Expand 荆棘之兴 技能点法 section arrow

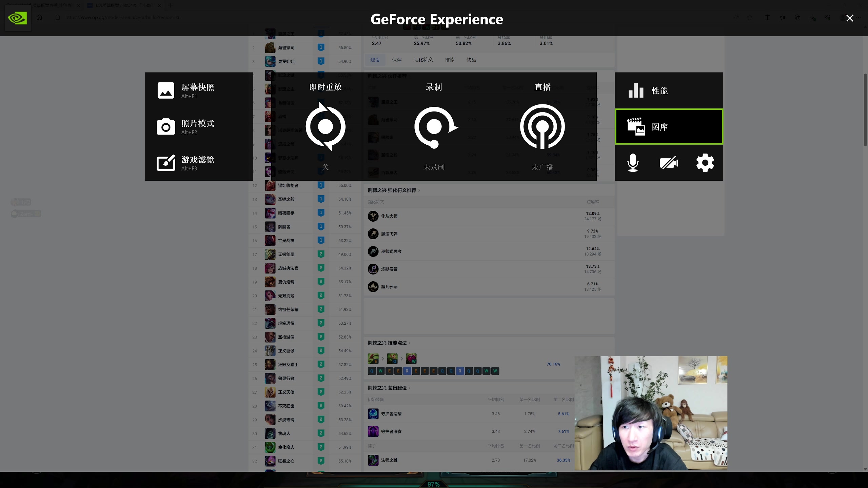click(x=410, y=343)
